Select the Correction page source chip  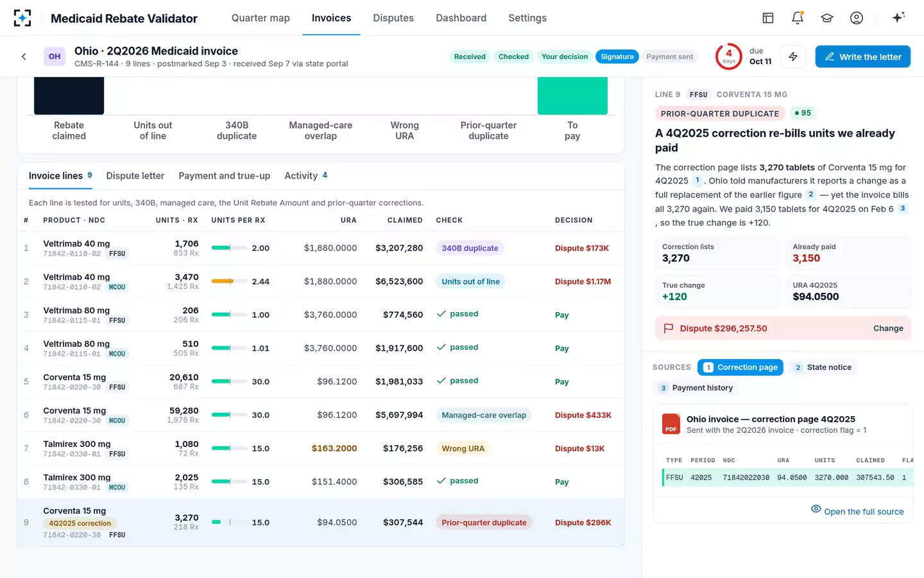coord(740,367)
